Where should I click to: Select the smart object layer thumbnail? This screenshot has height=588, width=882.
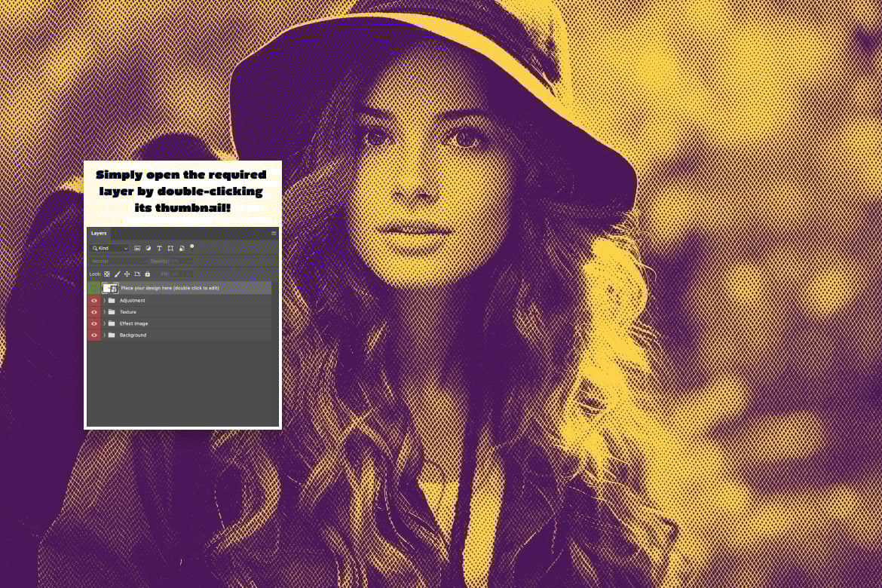[x=110, y=288]
